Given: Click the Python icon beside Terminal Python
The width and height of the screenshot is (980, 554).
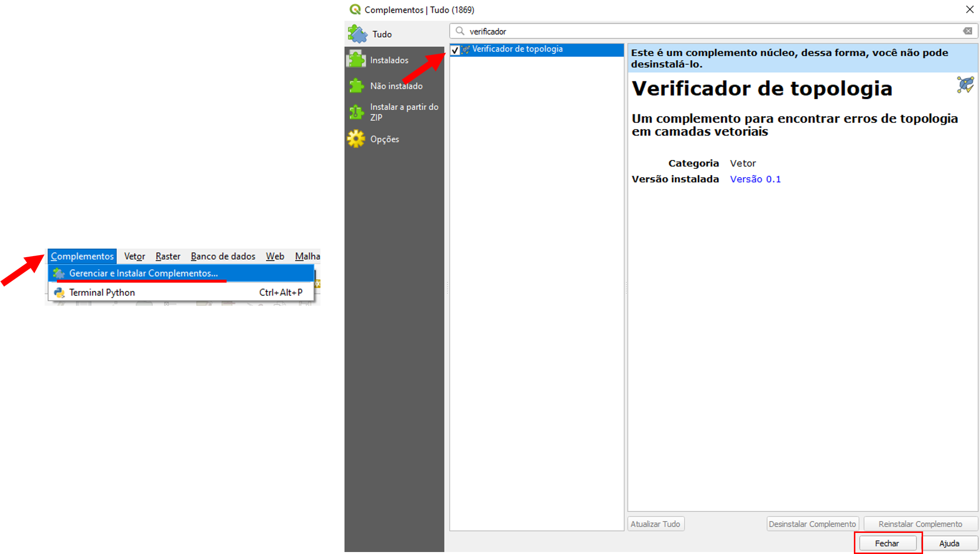Looking at the screenshot, I should pyautogui.click(x=59, y=292).
